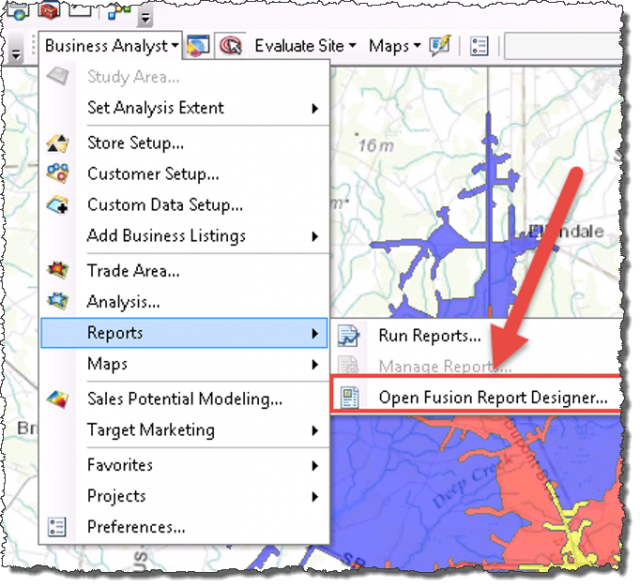Click the empty toolbar input field

(x=563, y=46)
